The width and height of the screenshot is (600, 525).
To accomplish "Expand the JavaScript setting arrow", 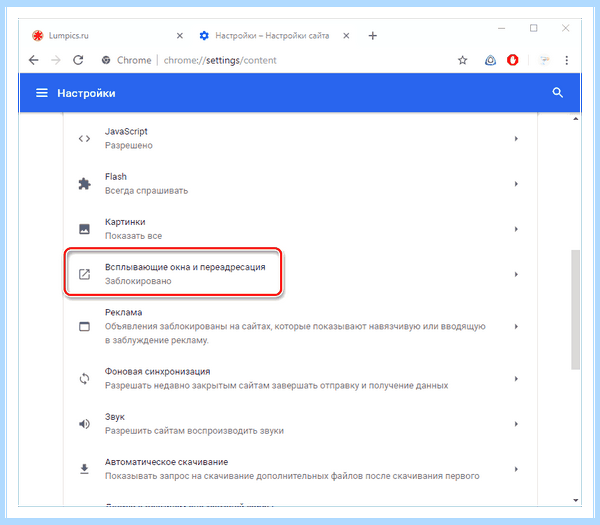I will pyautogui.click(x=516, y=139).
